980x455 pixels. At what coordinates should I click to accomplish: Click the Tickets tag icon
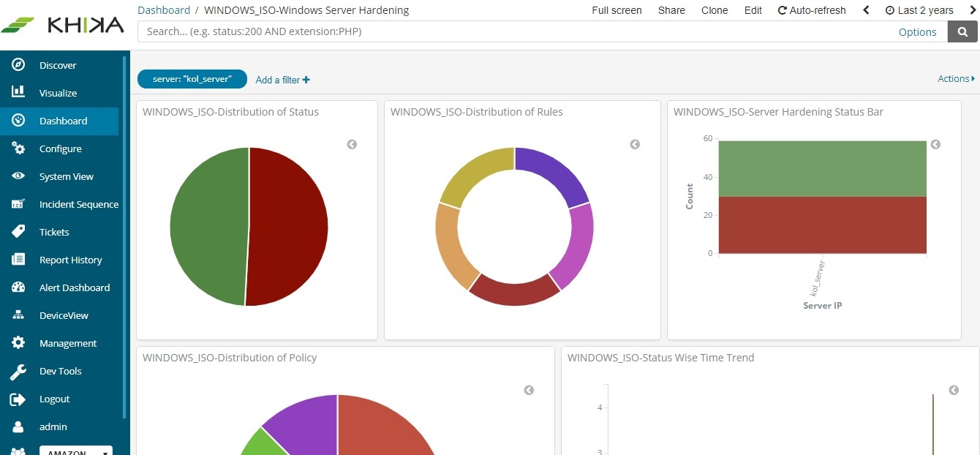pyautogui.click(x=18, y=232)
